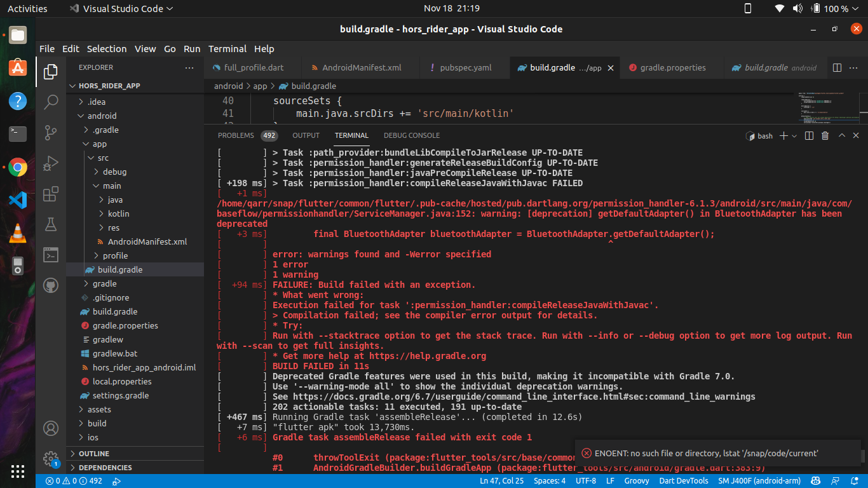Image resolution: width=868 pixels, height=488 pixels.
Task: Click the new terminal plus icon
Action: click(x=784, y=135)
